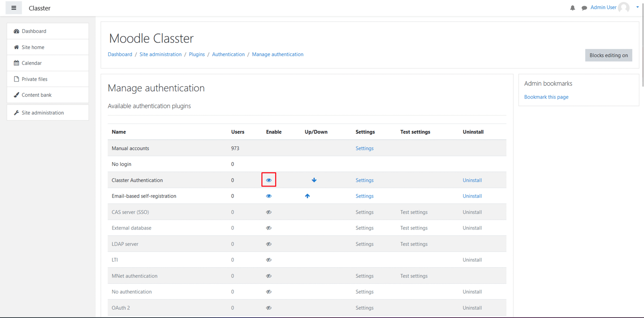The image size is (644, 318).
Task: Click the Private files document icon
Action: (x=16, y=79)
